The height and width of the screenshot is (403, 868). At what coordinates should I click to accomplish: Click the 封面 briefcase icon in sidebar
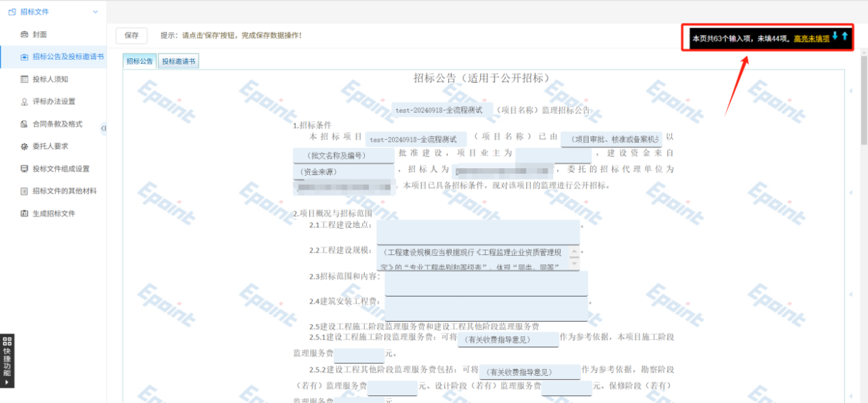click(x=24, y=34)
